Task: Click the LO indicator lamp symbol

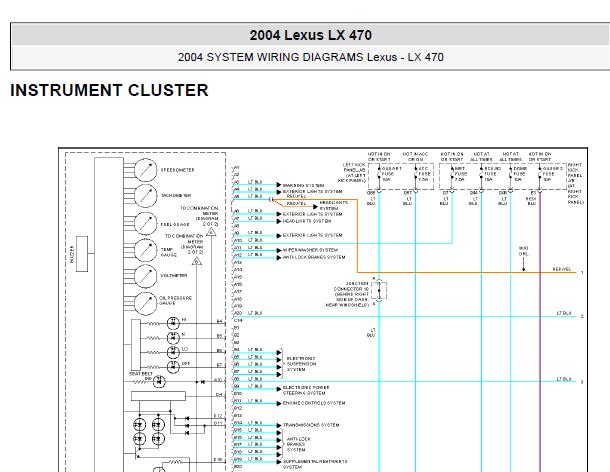Action: [173, 352]
